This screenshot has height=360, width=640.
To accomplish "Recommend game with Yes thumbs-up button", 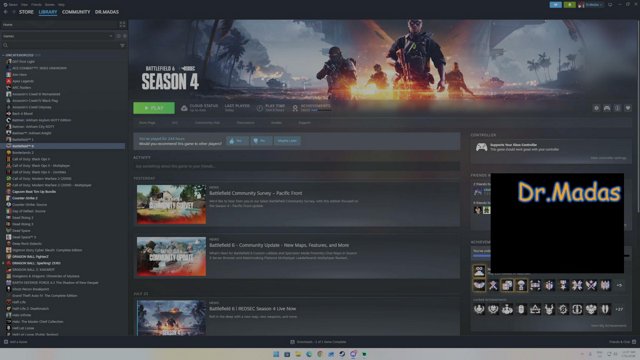I will click(238, 141).
